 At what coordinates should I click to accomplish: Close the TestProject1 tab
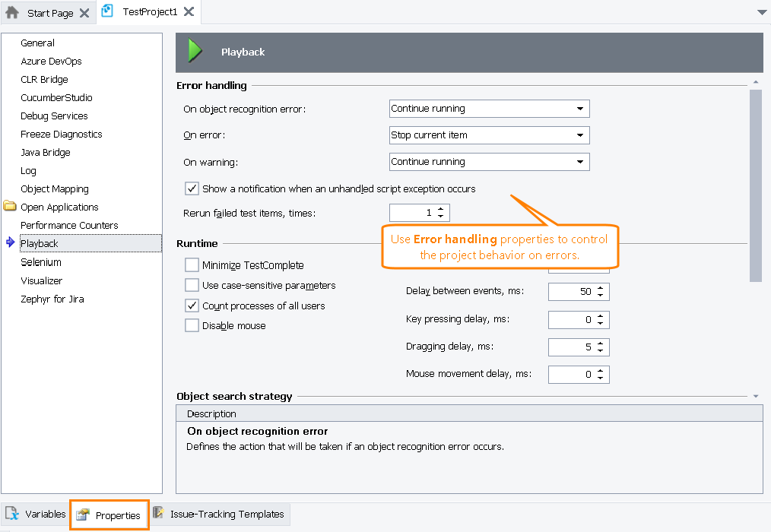[189, 11]
